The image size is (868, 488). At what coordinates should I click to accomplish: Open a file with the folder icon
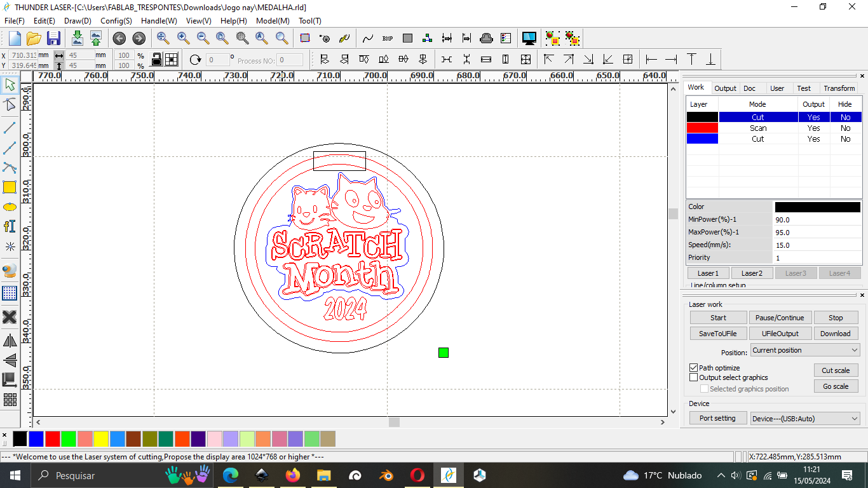[x=34, y=38]
